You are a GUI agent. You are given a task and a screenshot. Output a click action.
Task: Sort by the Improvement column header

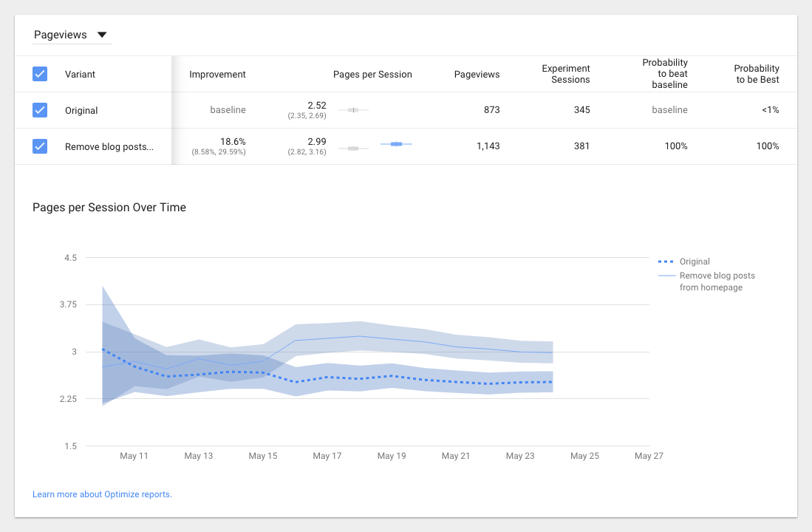217,74
